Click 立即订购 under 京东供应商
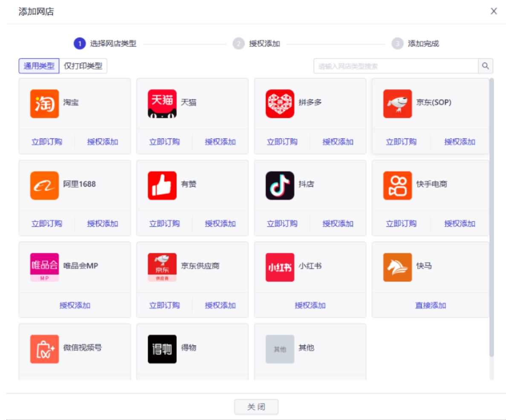The height and width of the screenshot is (420, 506). [x=164, y=305]
